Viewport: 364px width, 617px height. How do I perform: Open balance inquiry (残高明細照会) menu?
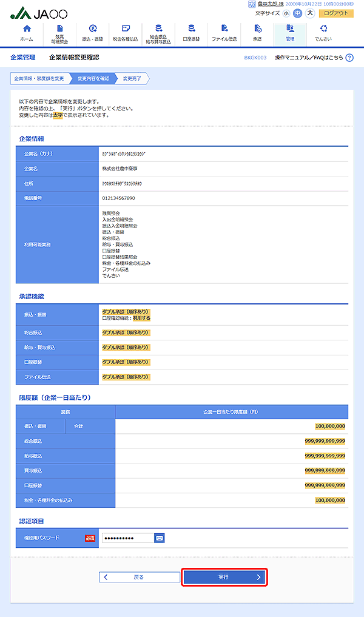[59, 33]
